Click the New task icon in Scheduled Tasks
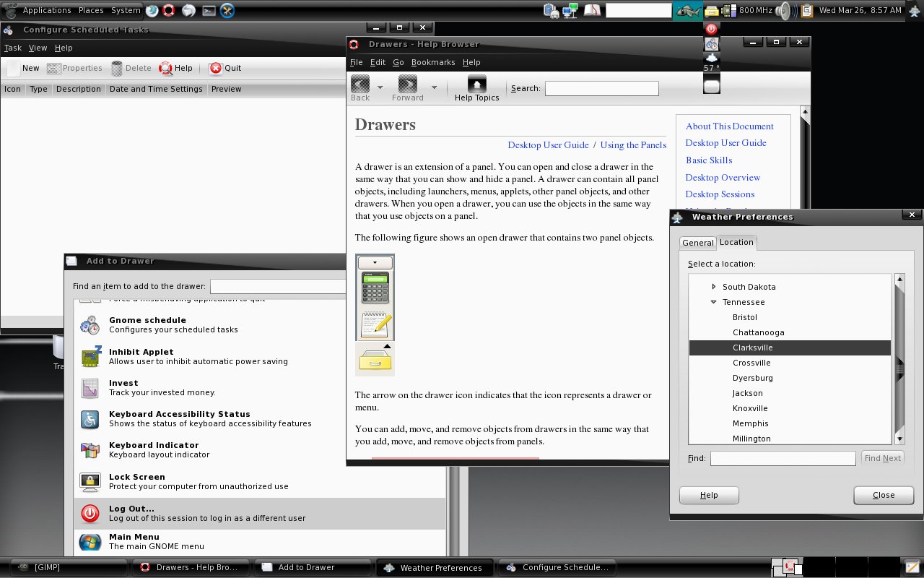 [14, 69]
